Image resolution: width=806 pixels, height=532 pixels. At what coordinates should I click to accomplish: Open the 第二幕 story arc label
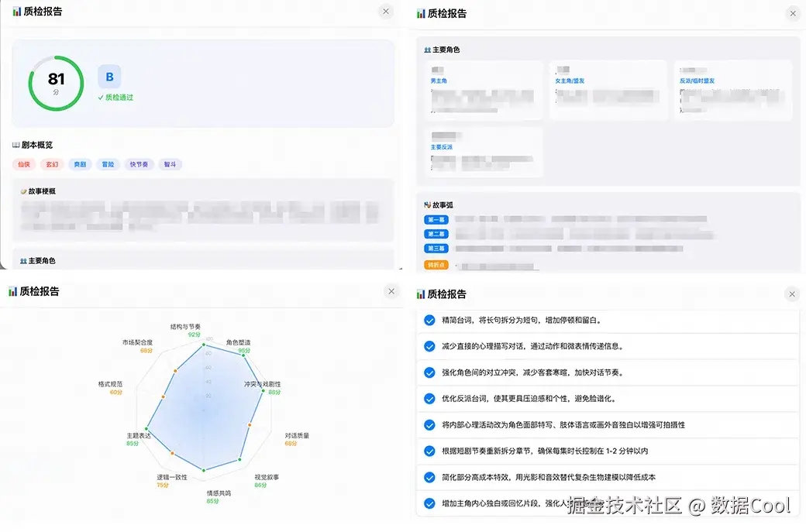tap(436, 234)
